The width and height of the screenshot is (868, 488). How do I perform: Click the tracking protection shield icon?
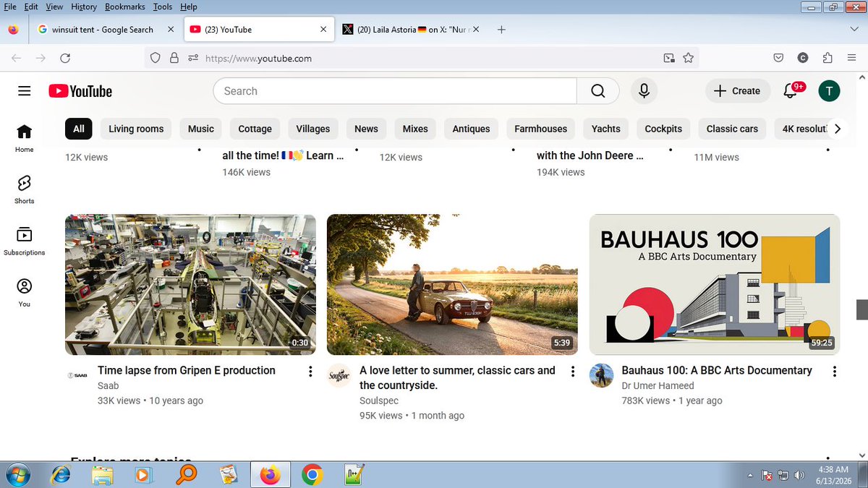[x=155, y=59]
